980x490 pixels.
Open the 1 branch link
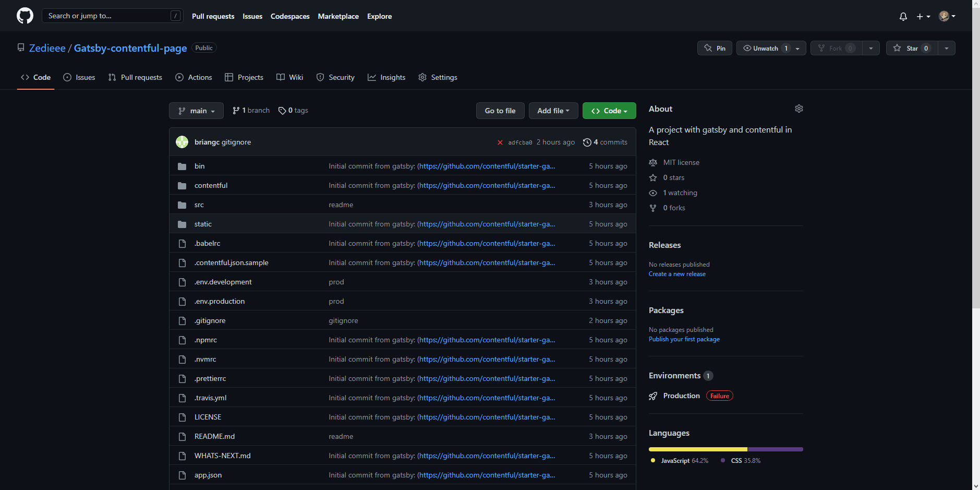click(x=251, y=111)
